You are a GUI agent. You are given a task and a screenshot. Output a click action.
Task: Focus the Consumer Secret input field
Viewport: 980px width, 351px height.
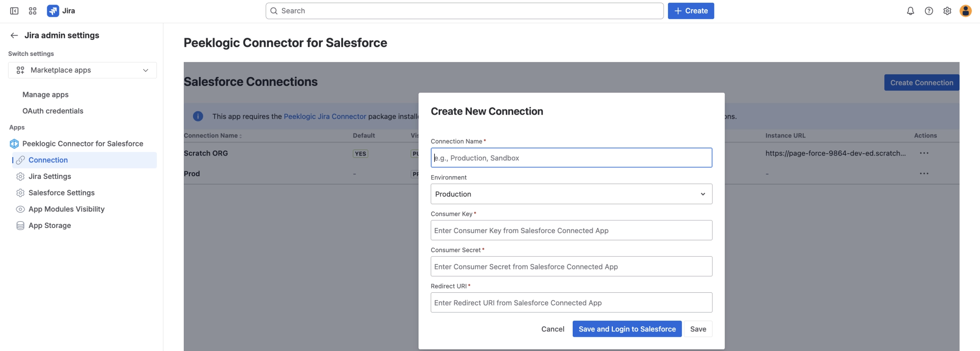click(x=571, y=266)
